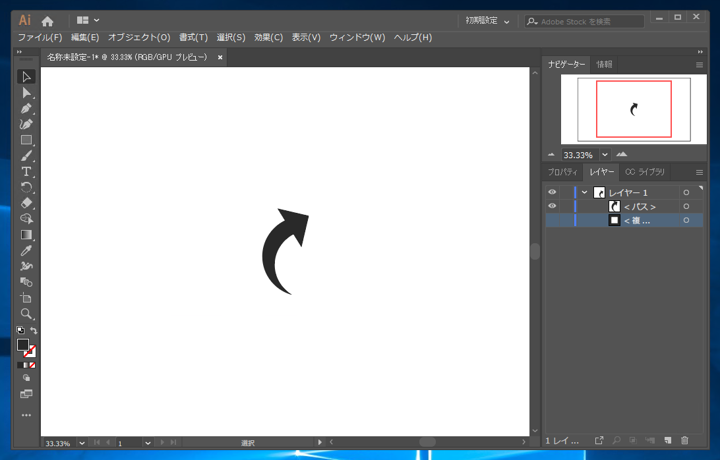Screen dimensions: 720x460
Task: Select the Eraser tool
Action: [26, 203]
